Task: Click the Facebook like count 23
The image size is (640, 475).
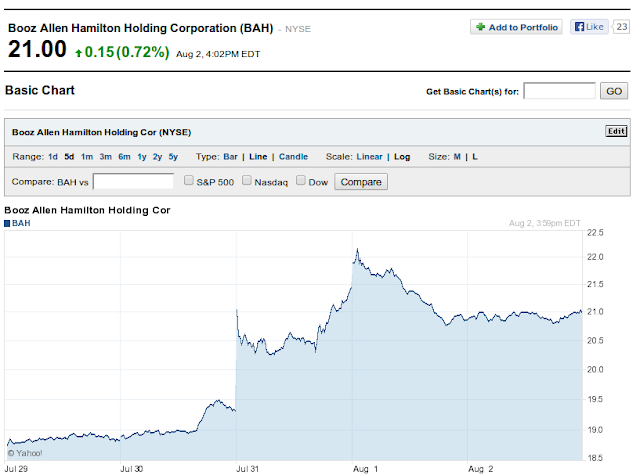Action: [x=622, y=27]
